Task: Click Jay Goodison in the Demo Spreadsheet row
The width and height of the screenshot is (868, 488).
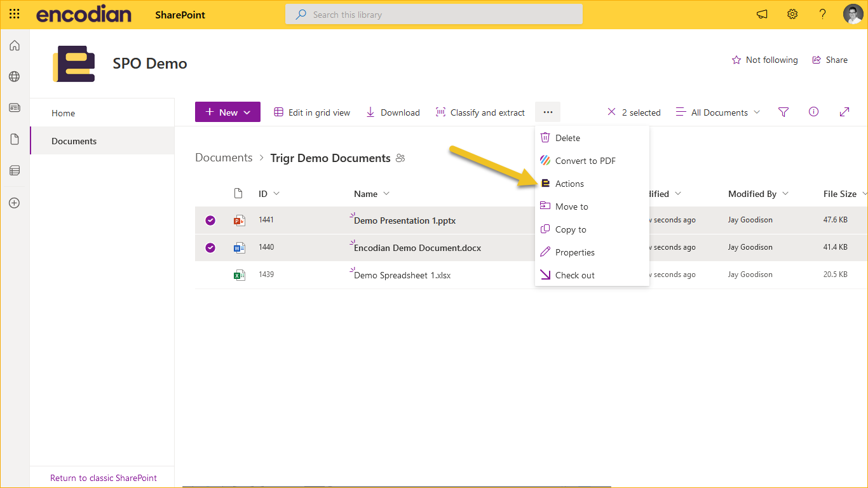Action: click(x=750, y=274)
